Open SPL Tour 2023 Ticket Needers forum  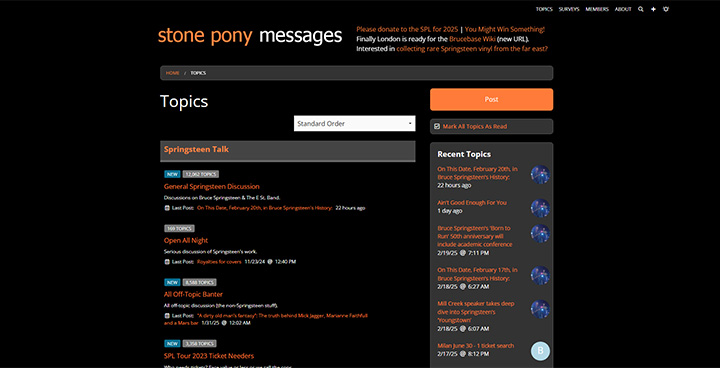[x=209, y=356]
